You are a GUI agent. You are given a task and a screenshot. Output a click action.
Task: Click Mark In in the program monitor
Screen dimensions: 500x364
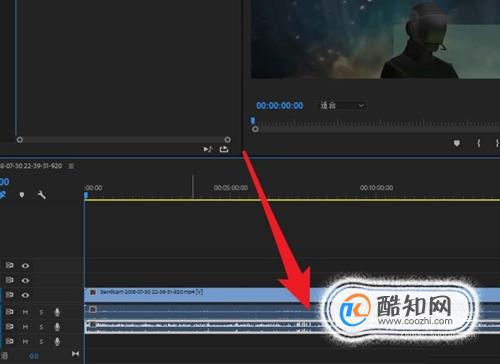tap(479, 143)
